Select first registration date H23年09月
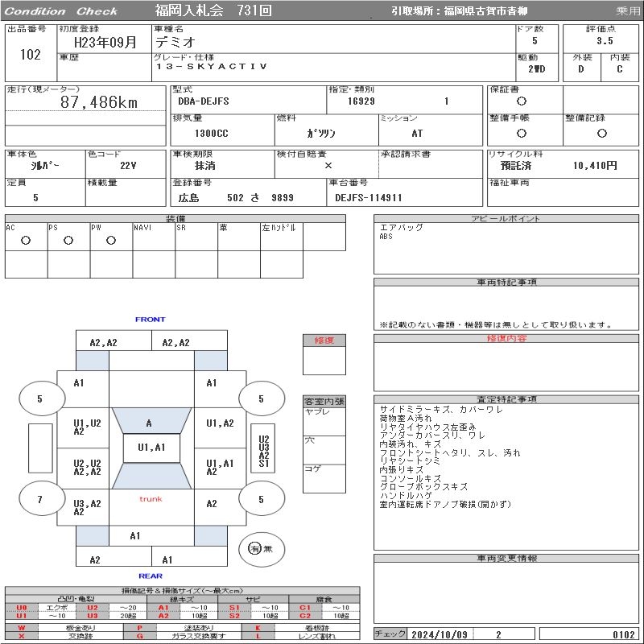 pos(105,43)
